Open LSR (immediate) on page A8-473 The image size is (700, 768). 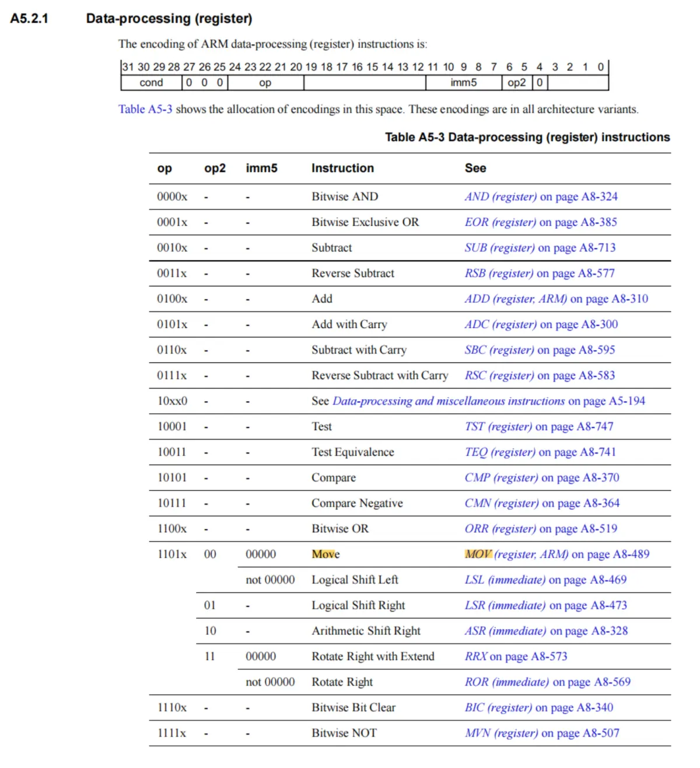546,606
